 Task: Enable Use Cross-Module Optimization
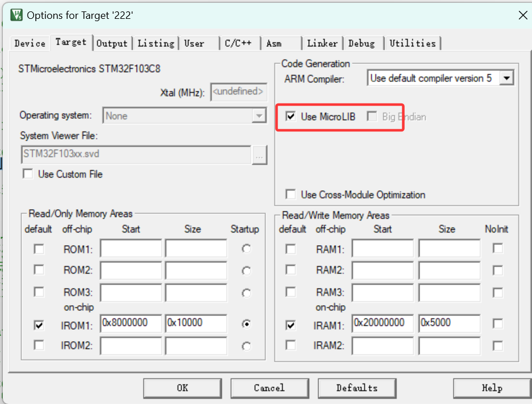click(291, 194)
